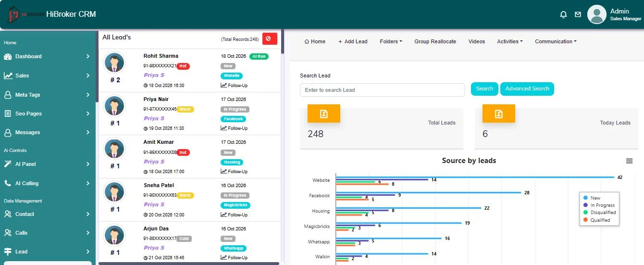
Task: Click Follow-Up chart icon for Priya Nair
Action: click(223, 128)
